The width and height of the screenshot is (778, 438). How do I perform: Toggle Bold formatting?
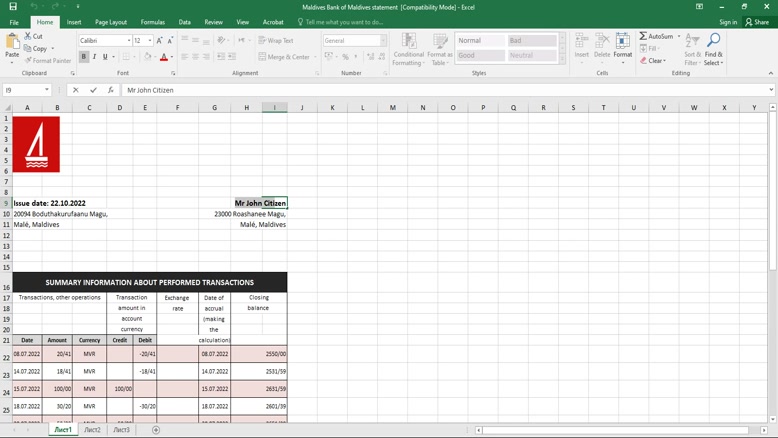coord(84,57)
